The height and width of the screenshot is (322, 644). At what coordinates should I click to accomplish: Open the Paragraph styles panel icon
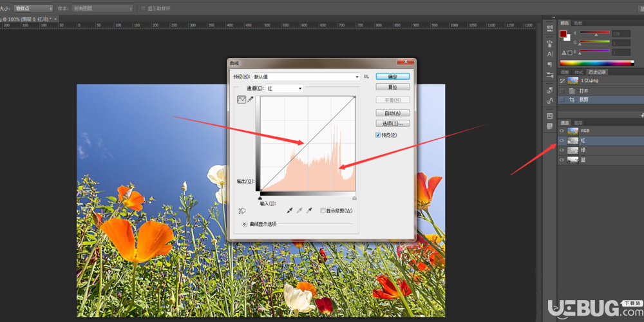pyautogui.click(x=550, y=90)
